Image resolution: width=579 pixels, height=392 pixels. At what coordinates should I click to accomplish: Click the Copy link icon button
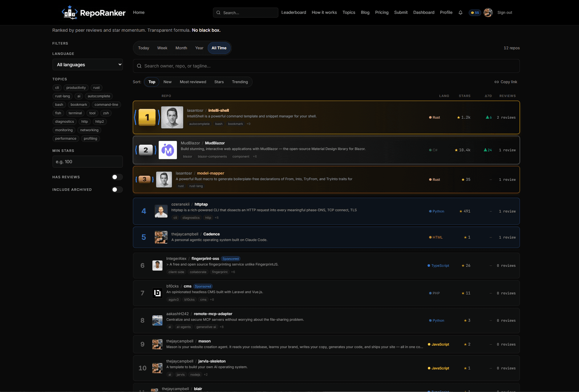click(x=506, y=82)
